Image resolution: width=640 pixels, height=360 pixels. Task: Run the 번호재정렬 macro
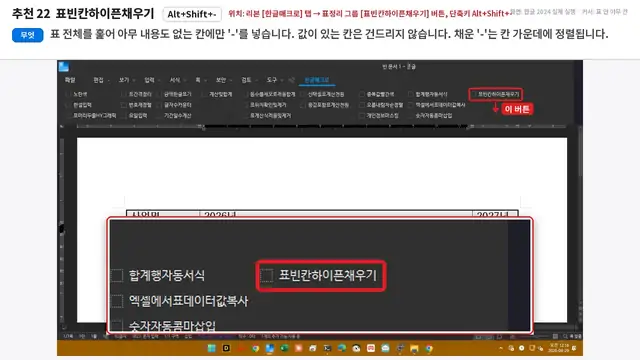pyautogui.click(x=137, y=105)
